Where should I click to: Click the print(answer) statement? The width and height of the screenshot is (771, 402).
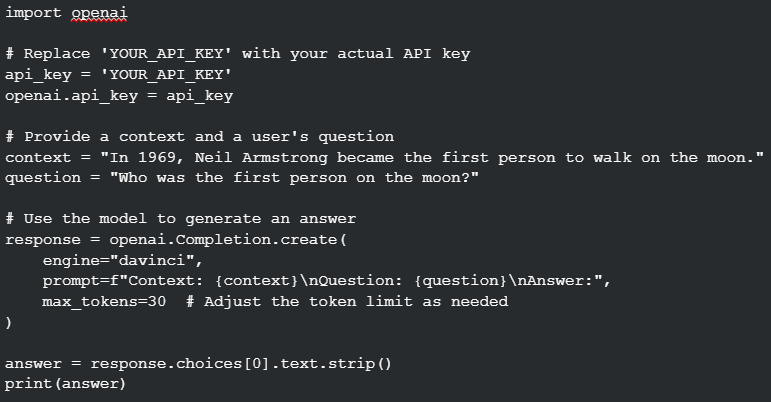(x=65, y=384)
